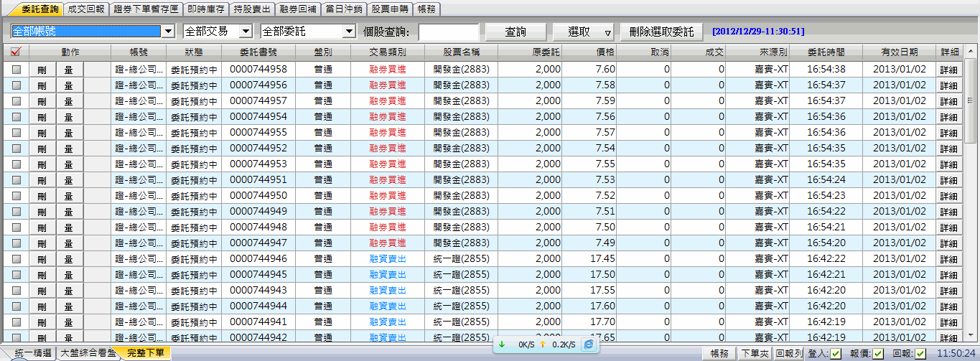Expand the 全部帳號 account dropdown
The image size is (980, 361).
tap(169, 32)
